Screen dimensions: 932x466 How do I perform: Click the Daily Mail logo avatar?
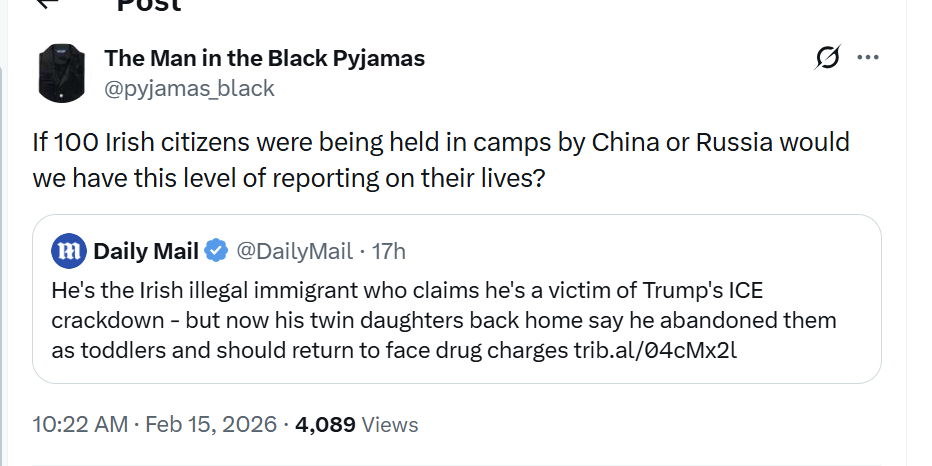pyautogui.click(x=68, y=250)
